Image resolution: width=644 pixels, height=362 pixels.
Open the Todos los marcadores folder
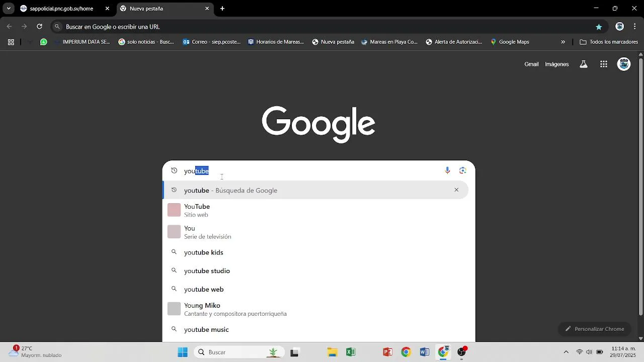pyautogui.click(x=609, y=42)
